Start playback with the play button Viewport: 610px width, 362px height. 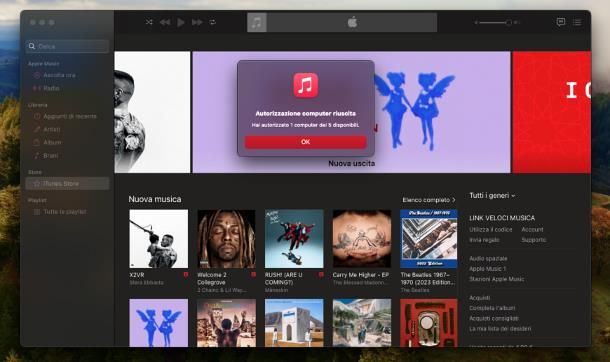click(181, 22)
